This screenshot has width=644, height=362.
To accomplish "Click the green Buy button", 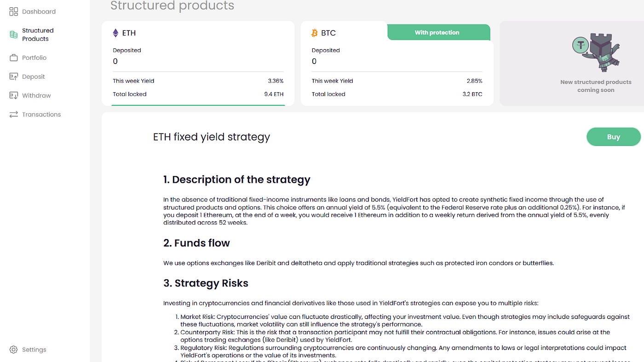I will [613, 137].
